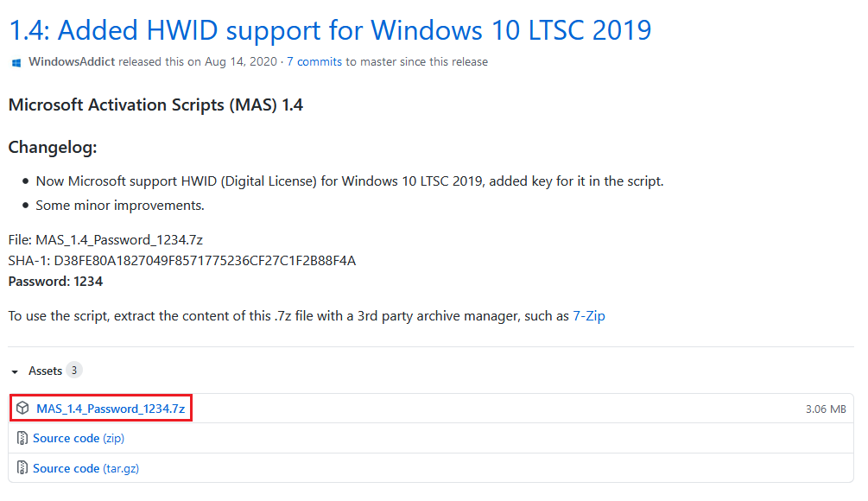Click the bold Password: 1234 text
The image size is (868, 501).
click(x=55, y=282)
